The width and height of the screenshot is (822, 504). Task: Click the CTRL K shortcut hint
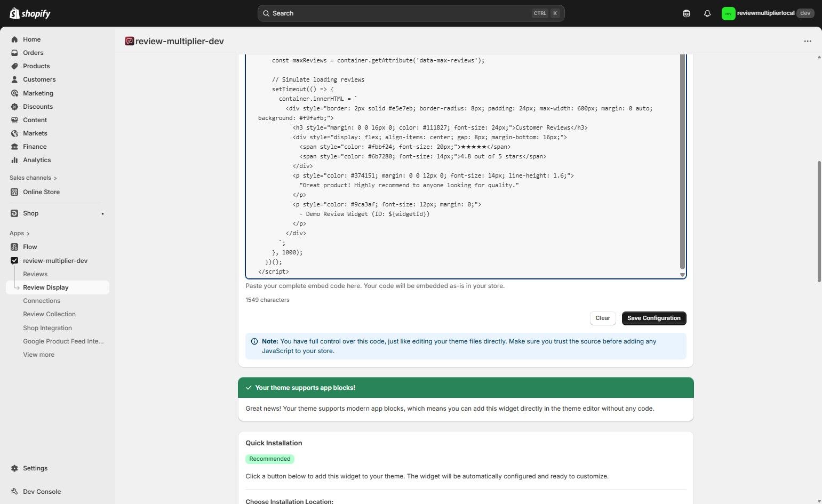tap(546, 13)
